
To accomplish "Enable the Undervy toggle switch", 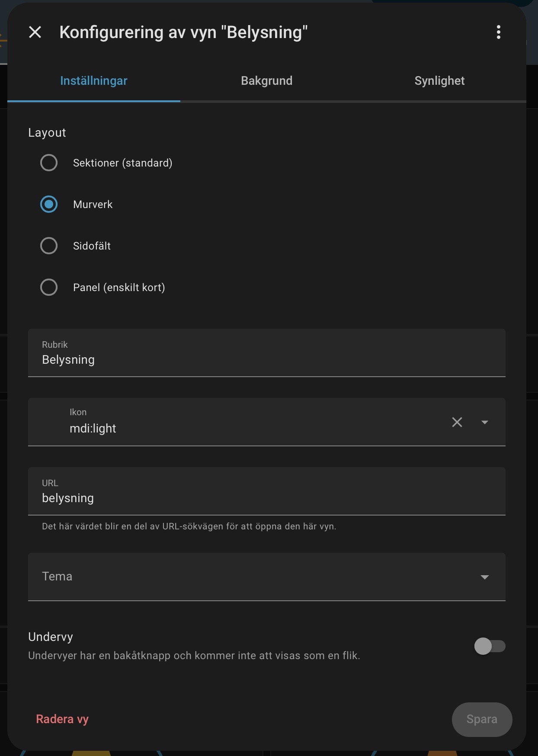I will (x=490, y=646).
